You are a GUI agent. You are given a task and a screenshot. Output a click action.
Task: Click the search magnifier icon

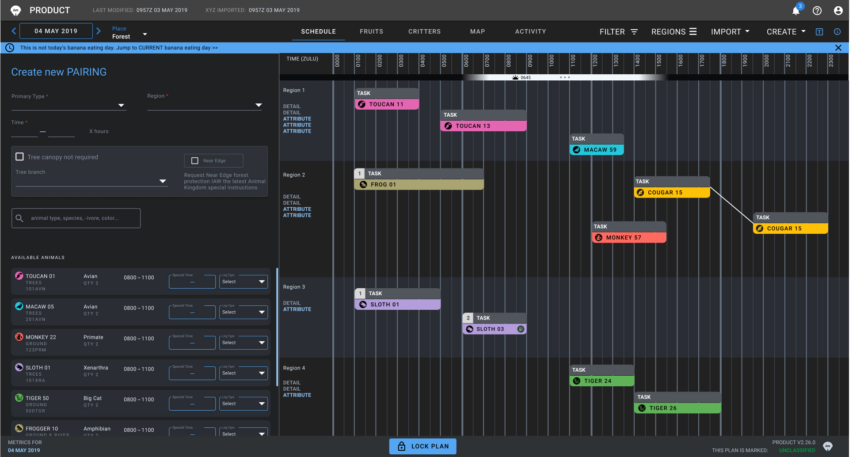pyautogui.click(x=19, y=218)
